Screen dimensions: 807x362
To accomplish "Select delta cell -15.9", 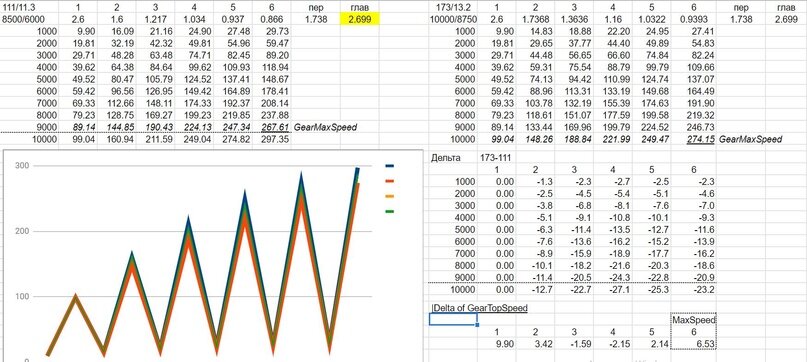I will [x=574, y=253].
